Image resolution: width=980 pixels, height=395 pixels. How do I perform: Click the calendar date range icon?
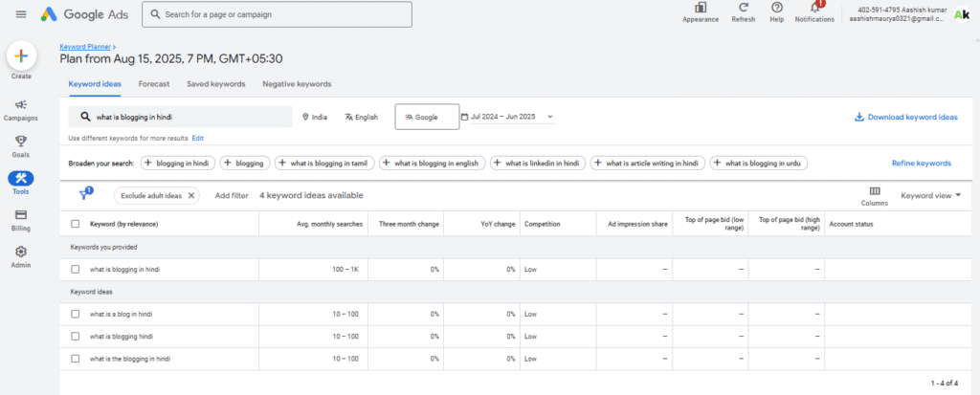(464, 117)
